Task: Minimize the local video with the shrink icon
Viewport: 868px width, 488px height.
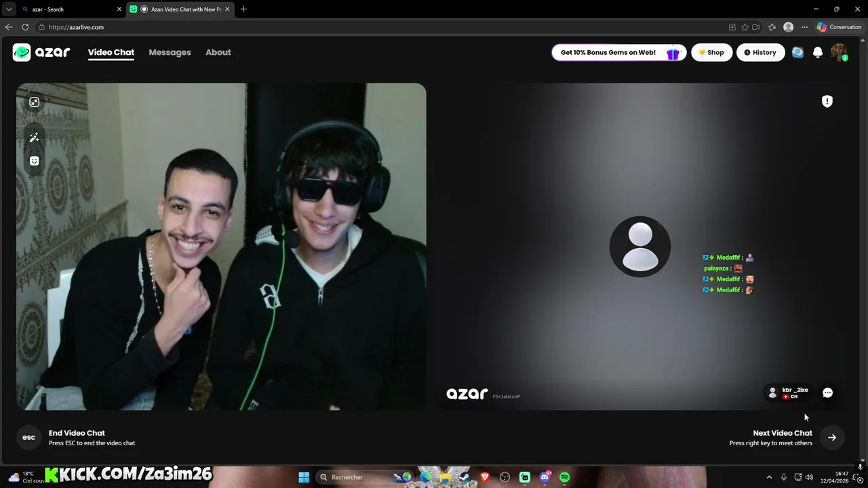Action: [x=34, y=102]
